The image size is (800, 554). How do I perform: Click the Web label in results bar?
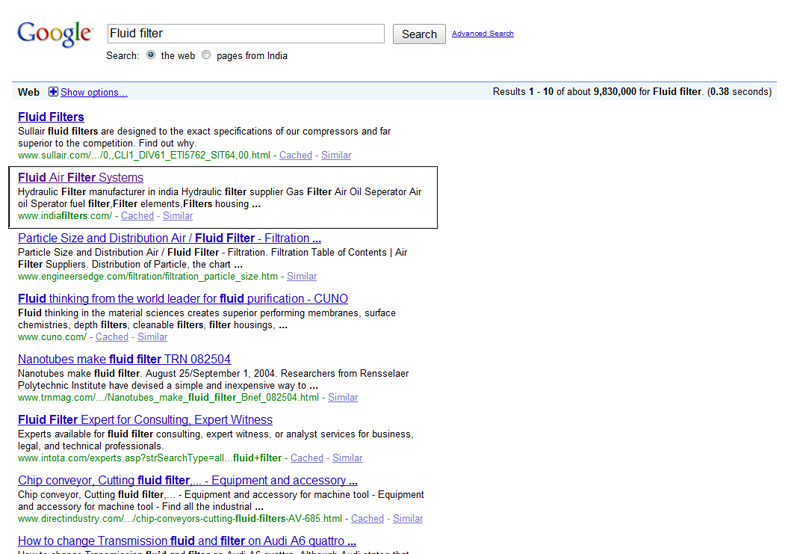(x=29, y=92)
